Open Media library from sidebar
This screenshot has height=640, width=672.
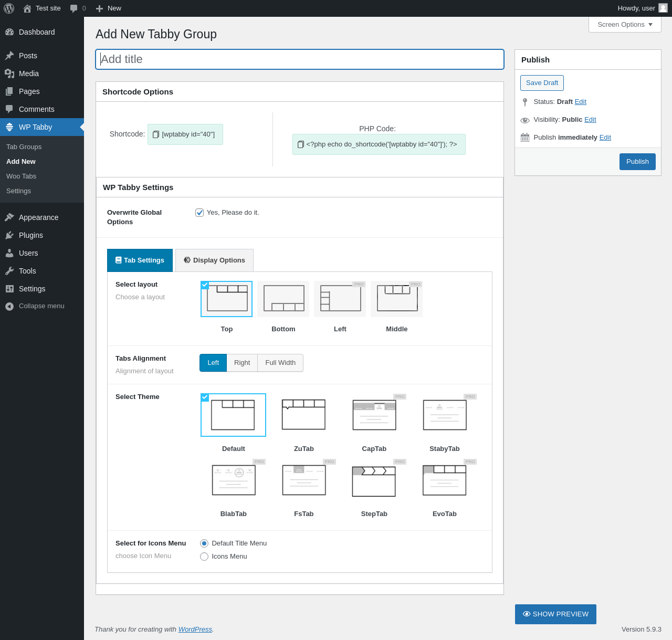coord(42,74)
